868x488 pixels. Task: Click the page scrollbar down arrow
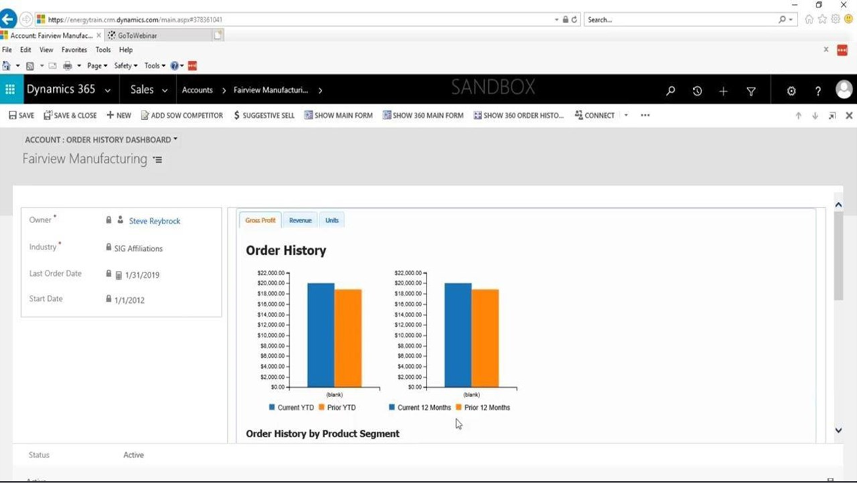[838, 430]
